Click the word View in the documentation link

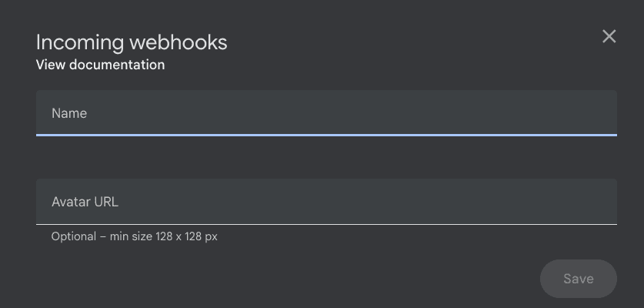51,65
